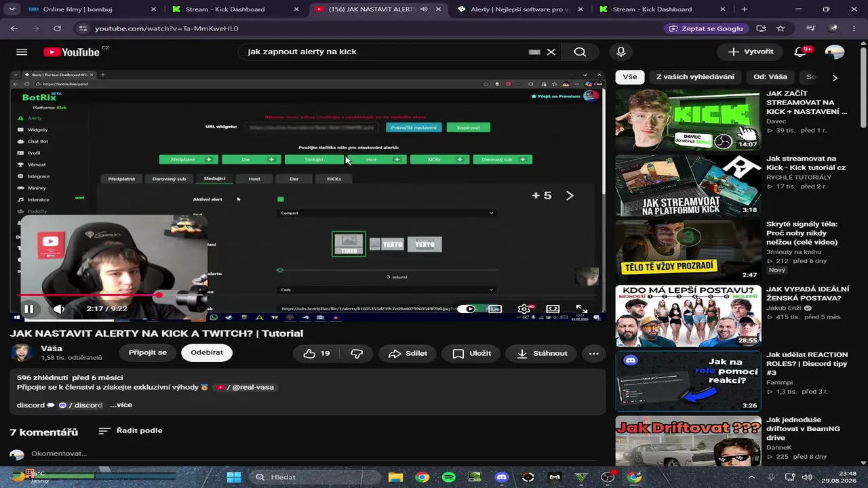This screenshot has width=868, height=488.
Task: Clear the YouTube search query
Action: (x=551, y=52)
